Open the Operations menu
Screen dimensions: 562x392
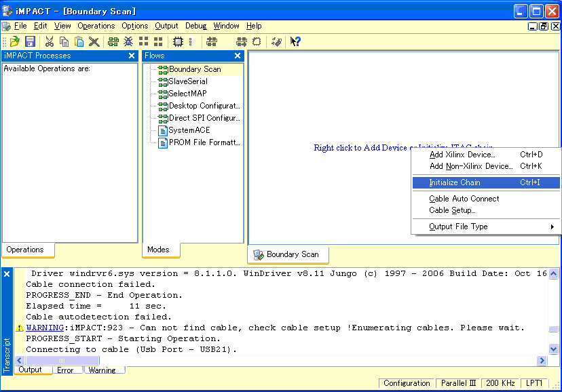click(96, 26)
